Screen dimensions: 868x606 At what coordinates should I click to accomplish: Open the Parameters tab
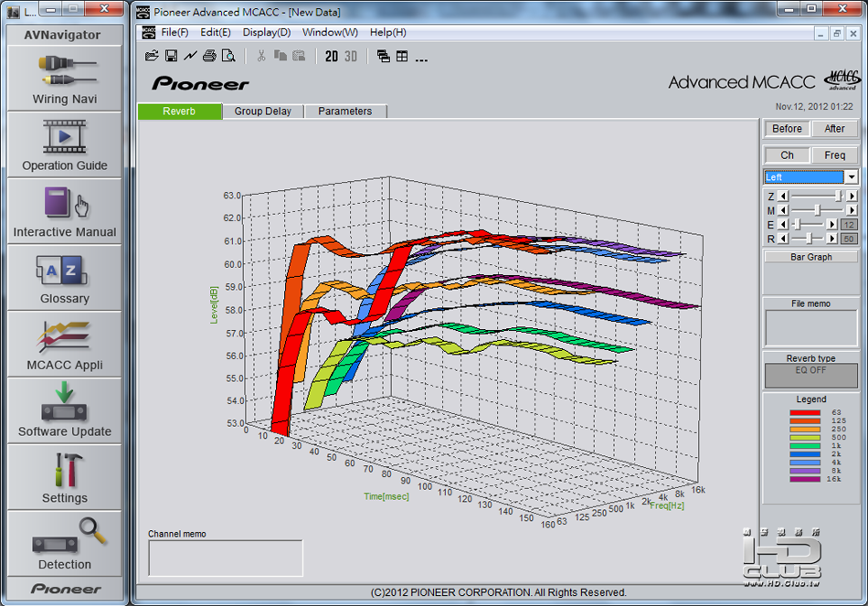pyautogui.click(x=345, y=112)
